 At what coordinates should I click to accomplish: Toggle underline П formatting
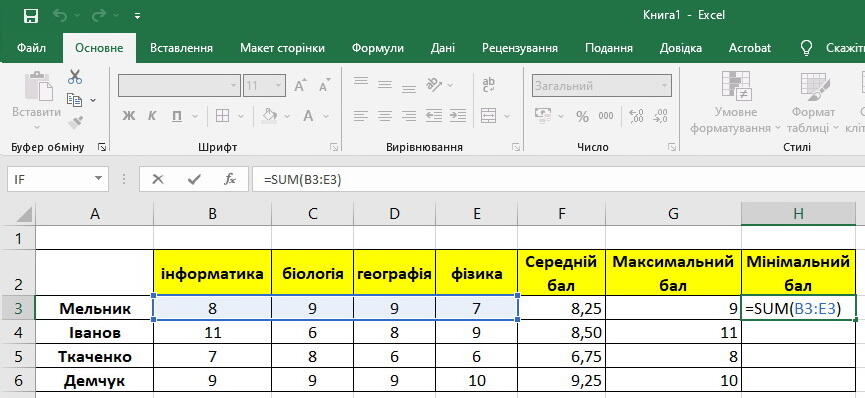(x=177, y=115)
